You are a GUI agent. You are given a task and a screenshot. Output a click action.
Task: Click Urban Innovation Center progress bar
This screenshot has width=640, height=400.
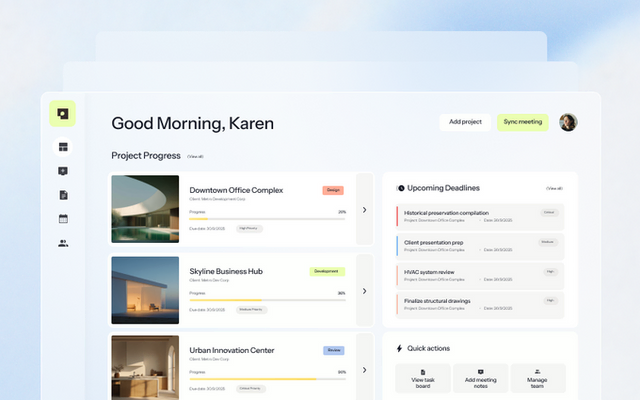click(267, 379)
